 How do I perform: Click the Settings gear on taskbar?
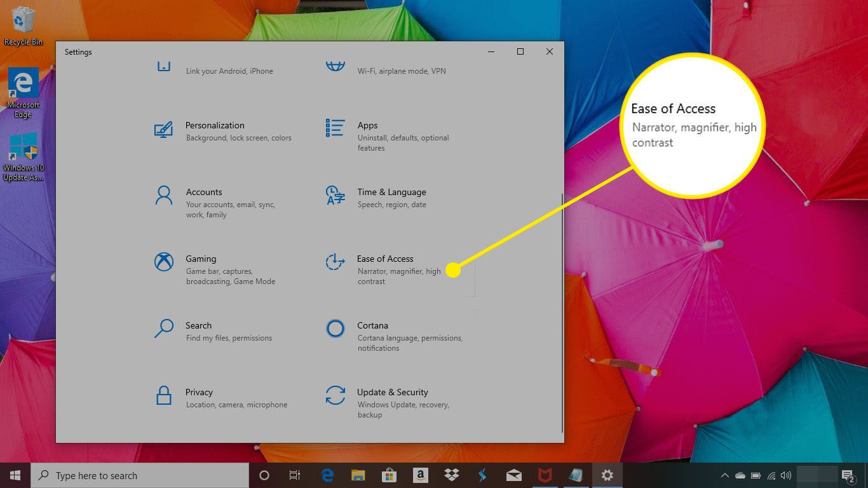click(607, 475)
